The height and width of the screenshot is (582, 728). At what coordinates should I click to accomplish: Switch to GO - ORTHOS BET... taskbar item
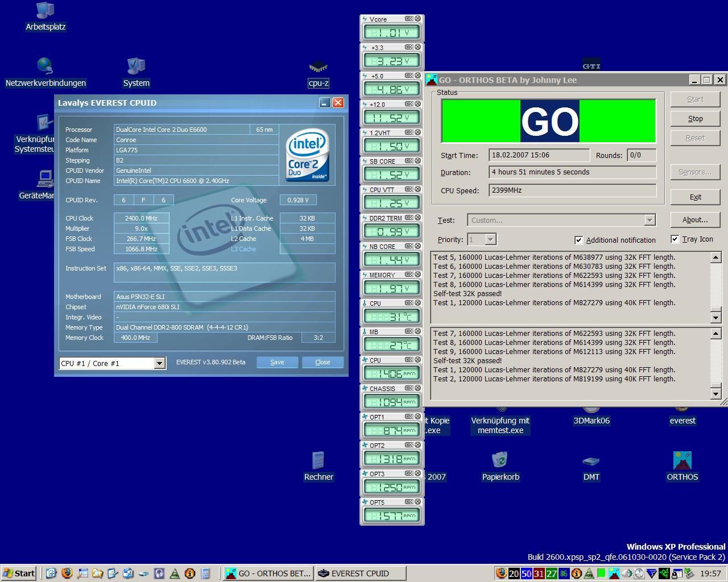268,573
